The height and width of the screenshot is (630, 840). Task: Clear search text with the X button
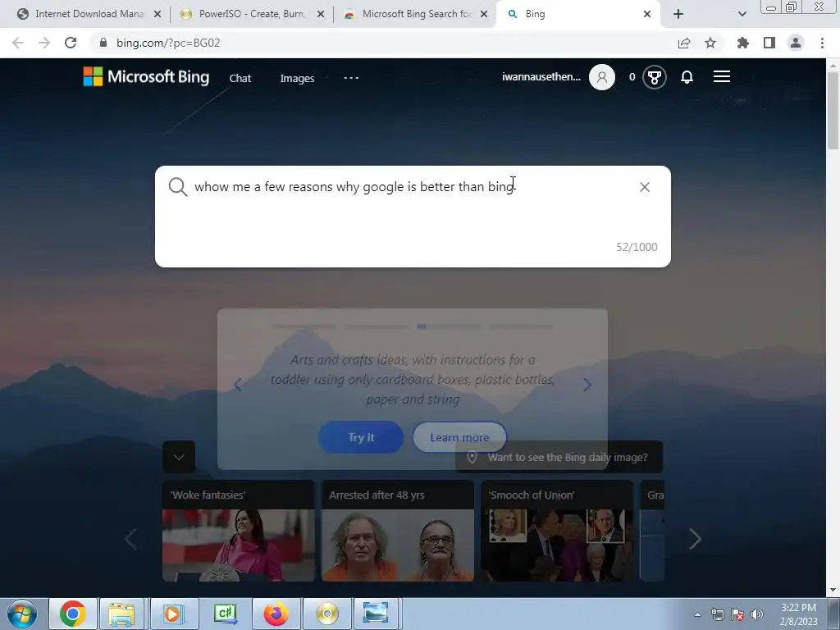click(645, 187)
